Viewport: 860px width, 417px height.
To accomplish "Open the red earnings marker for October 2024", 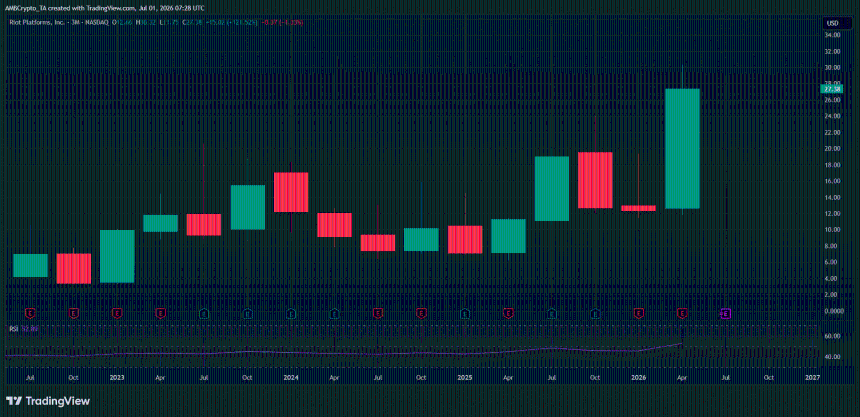I will point(421,313).
